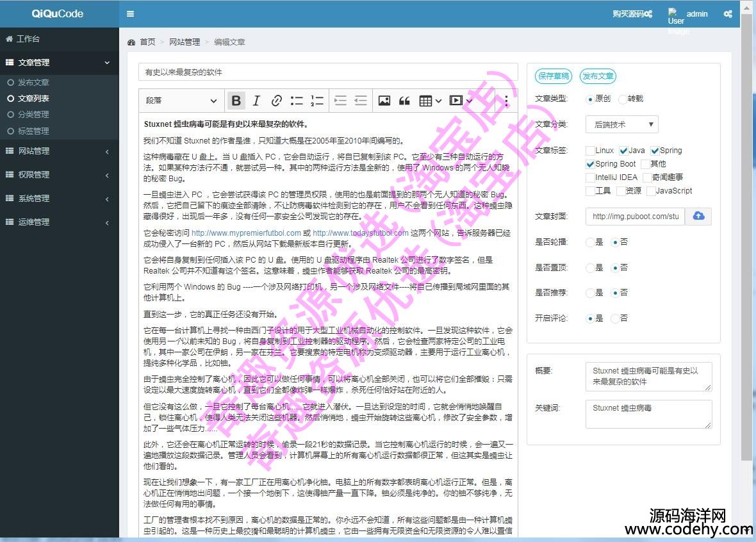Check the IntelliJ IDEA tag
The width and height of the screenshot is (756, 542).
pos(590,177)
